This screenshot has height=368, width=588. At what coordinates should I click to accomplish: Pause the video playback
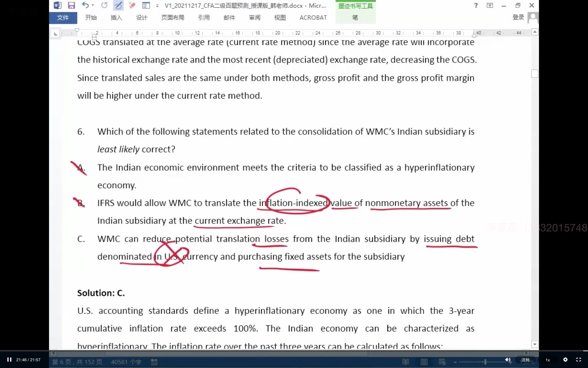pyautogui.click(x=9, y=359)
